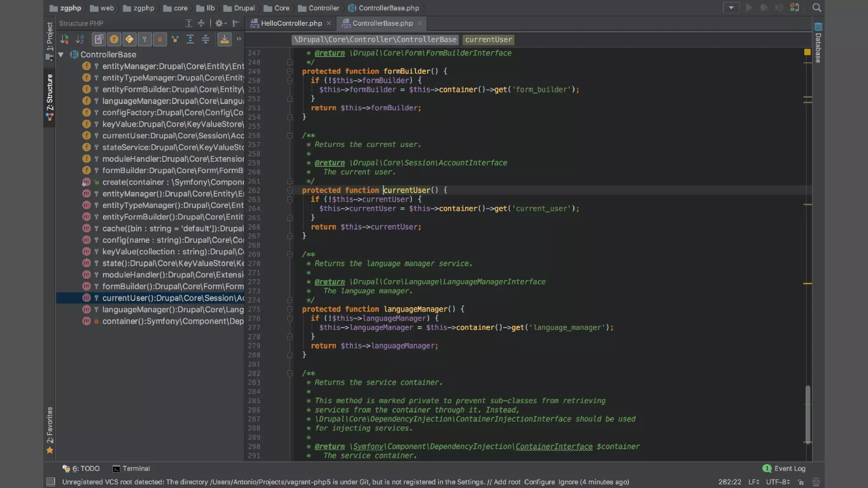Click Sort Alphabetically icon
868x488 pixels.
pos(80,39)
